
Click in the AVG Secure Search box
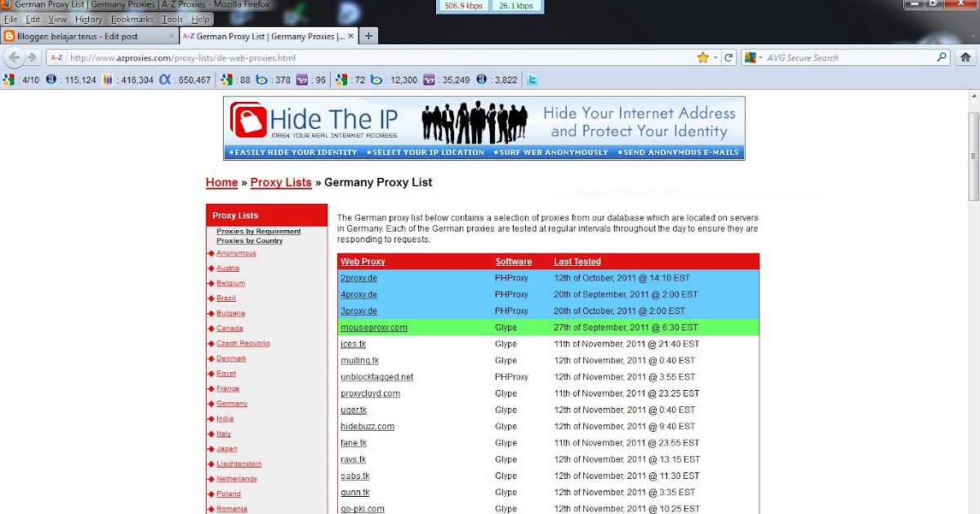pos(849,58)
